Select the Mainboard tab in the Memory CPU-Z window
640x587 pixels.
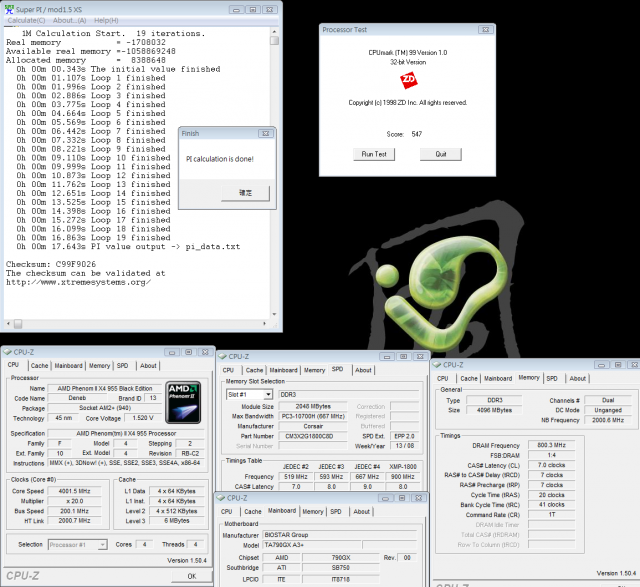498,378
